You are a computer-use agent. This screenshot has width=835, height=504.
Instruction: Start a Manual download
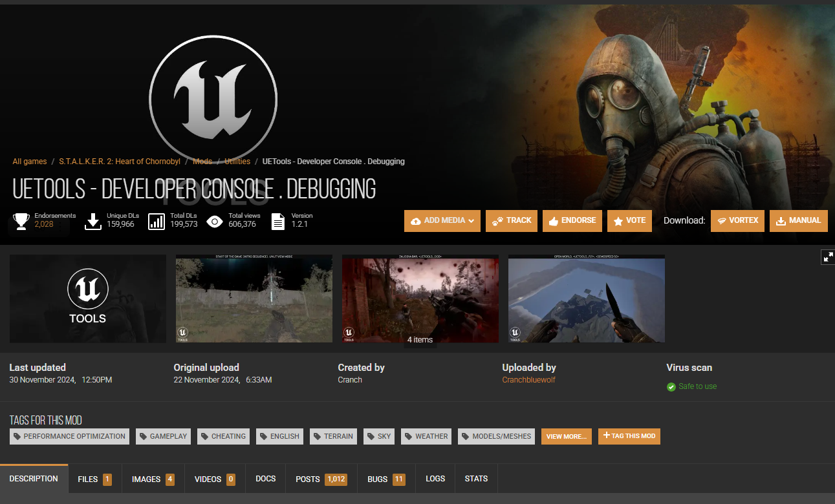tap(799, 221)
